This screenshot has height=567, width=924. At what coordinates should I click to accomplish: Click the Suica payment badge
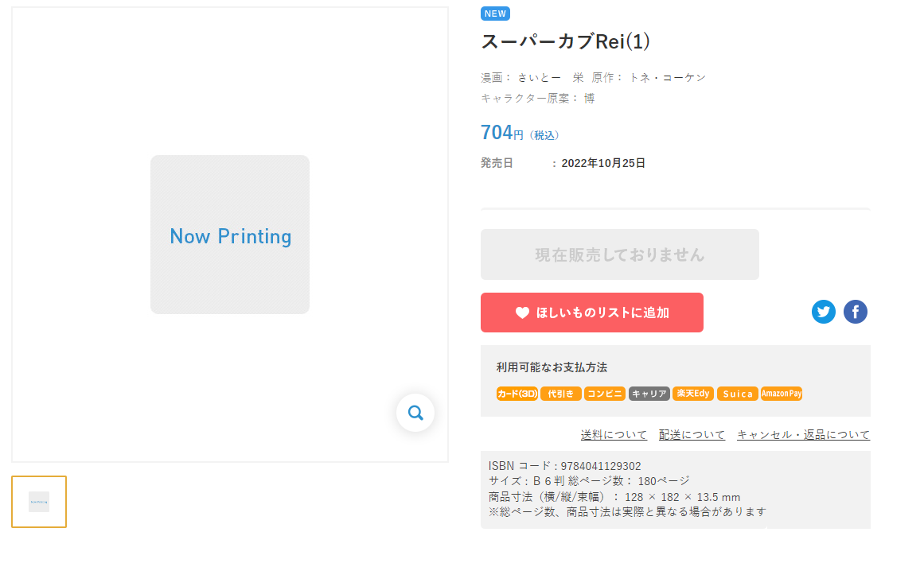tap(738, 394)
